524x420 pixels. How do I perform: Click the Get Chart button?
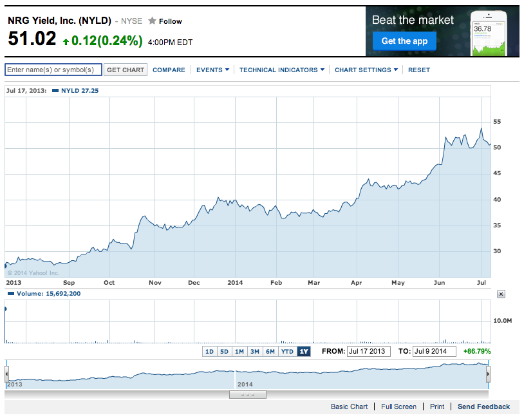tap(126, 70)
